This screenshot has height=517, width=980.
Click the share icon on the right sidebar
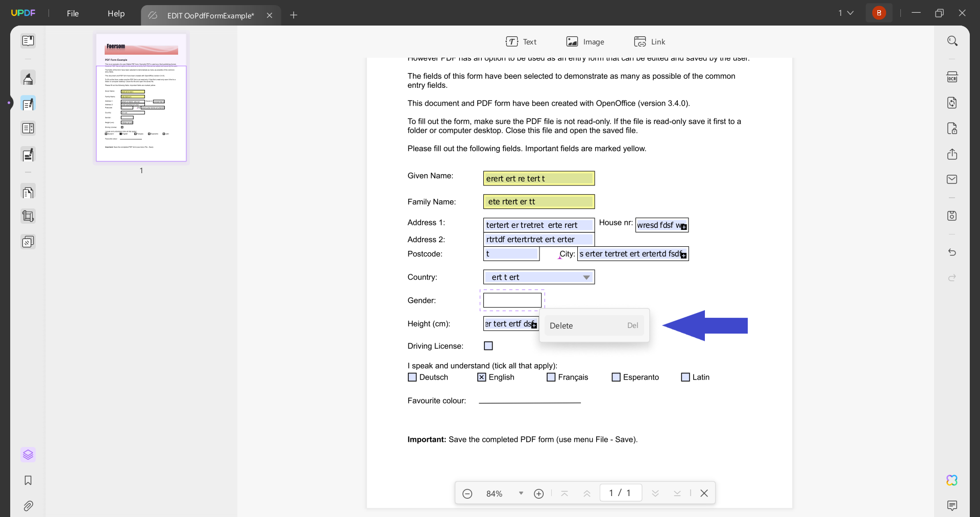(x=952, y=154)
